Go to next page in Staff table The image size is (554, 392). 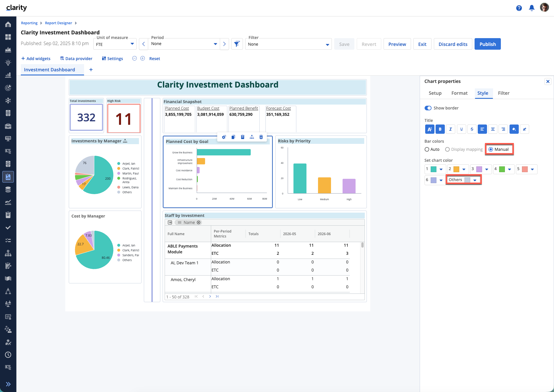[210, 296]
